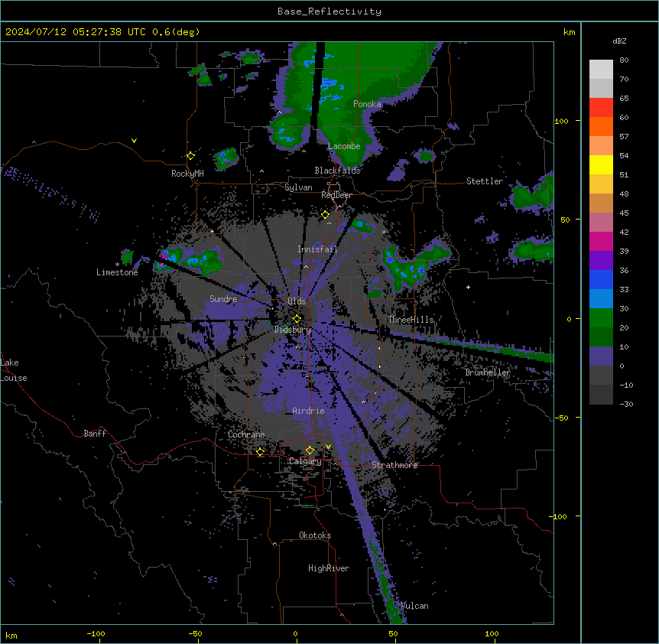Click the km unit label at top-right of map
The image size is (659, 644).
[x=570, y=32]
